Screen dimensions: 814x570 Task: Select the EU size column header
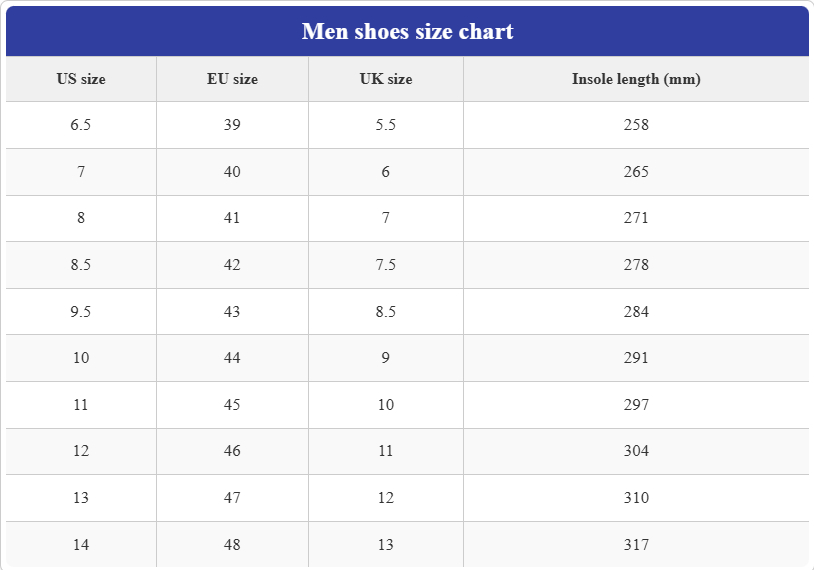point(232,79)
